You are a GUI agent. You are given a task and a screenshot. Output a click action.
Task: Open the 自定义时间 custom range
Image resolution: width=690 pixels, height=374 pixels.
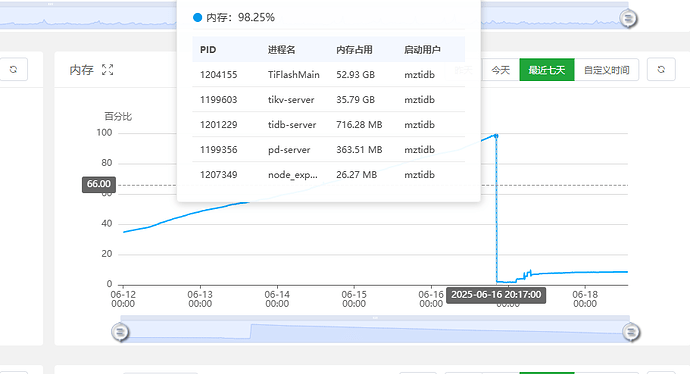[606, 70]
